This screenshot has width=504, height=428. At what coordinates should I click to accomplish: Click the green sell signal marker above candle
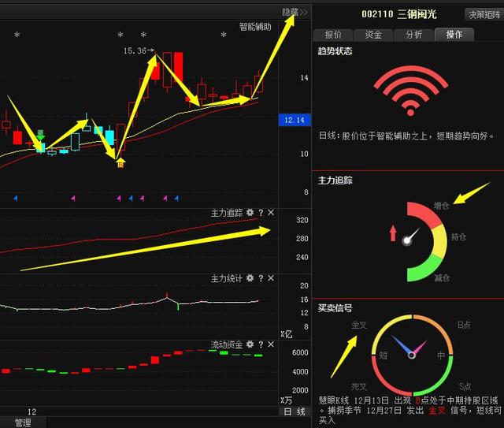click(40, 135)
